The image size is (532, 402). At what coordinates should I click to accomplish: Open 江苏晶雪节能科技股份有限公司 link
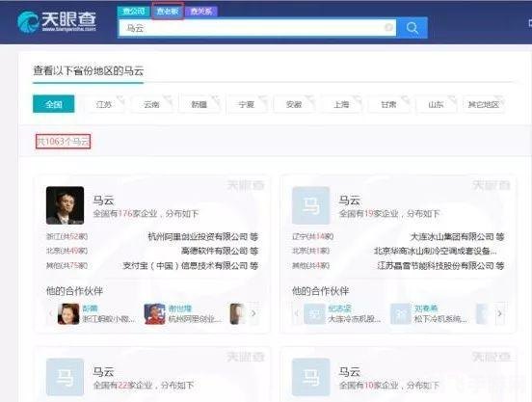point(436,265)
